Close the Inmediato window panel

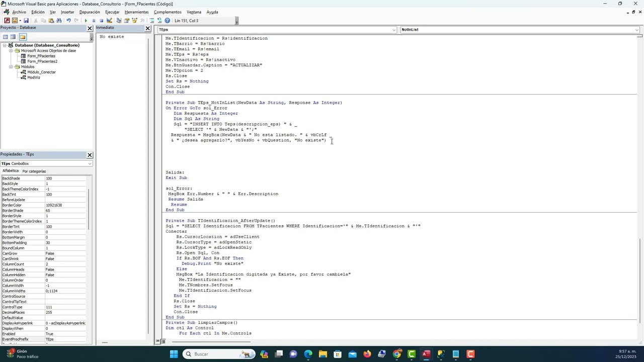tap(148, 28)
